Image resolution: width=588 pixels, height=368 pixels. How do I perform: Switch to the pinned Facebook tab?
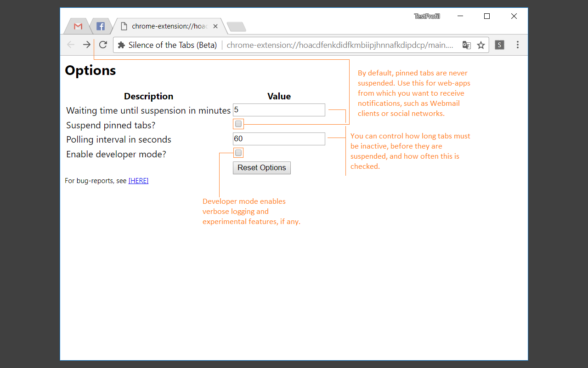coord(100,26)
